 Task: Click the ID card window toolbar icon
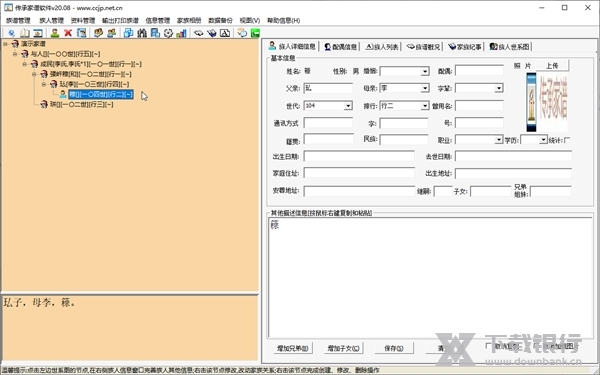[38, 33]
